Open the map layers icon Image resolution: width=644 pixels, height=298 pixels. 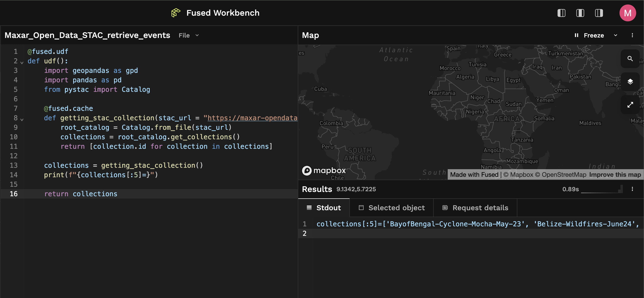pyautogui.click(x=630, y=82)
